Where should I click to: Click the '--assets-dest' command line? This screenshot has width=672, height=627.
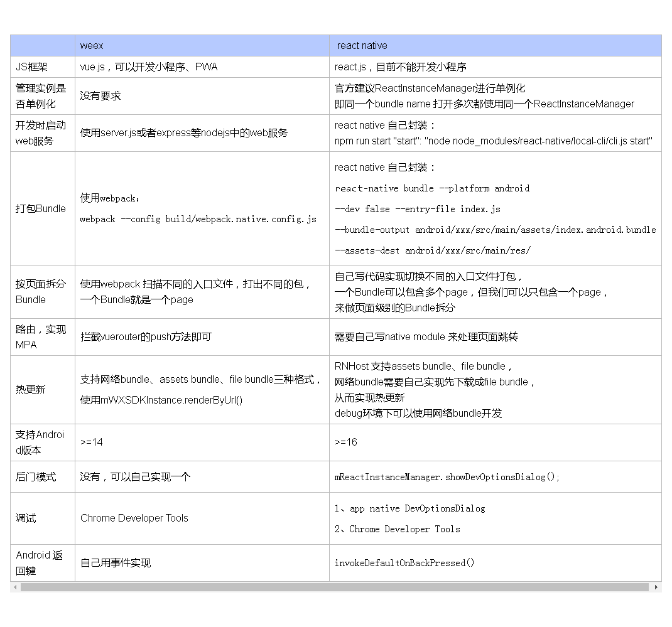pos(433,250)
